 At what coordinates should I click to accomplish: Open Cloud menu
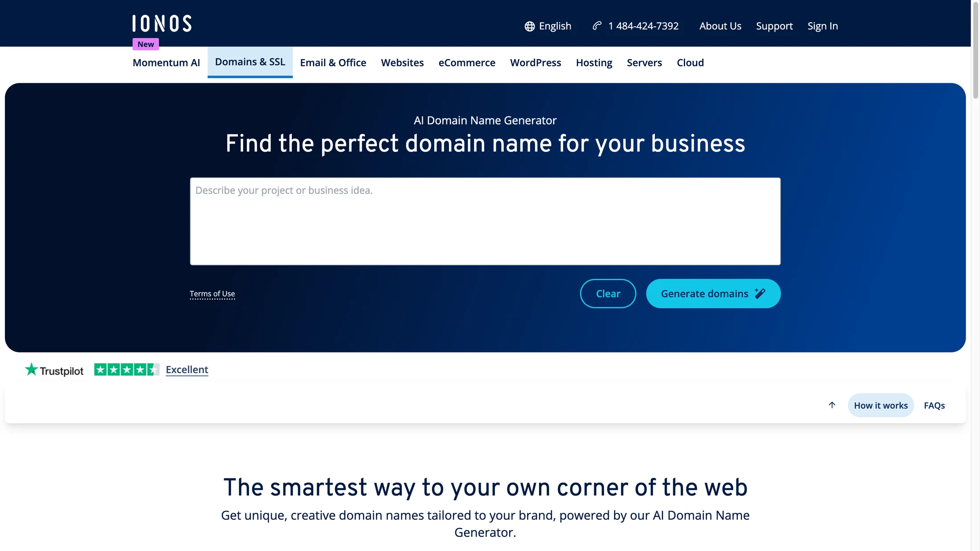[x=690, y=62]
